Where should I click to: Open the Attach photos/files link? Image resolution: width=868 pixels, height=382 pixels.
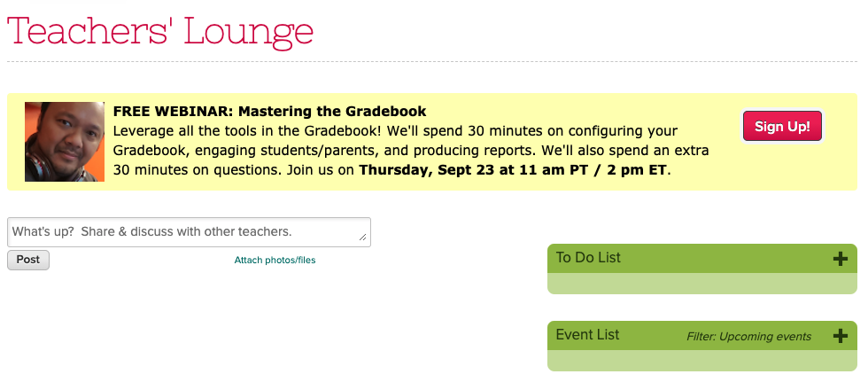(x=275, y=261)
